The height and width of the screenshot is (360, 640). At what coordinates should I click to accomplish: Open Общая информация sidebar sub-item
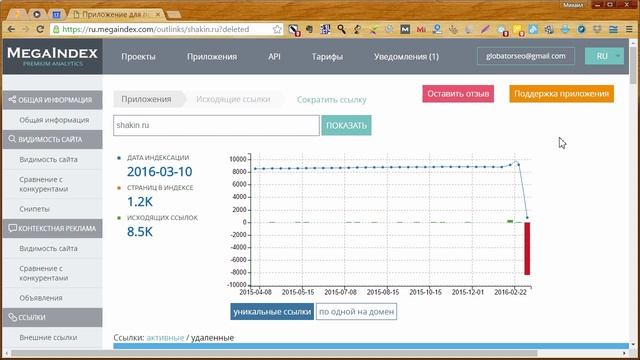click(x=54, y=120)
